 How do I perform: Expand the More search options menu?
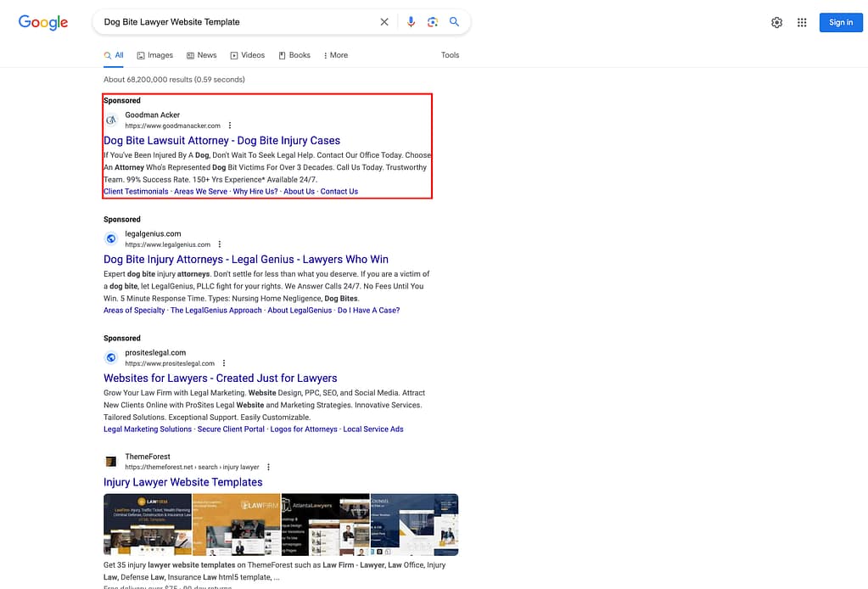coord(335,55)
